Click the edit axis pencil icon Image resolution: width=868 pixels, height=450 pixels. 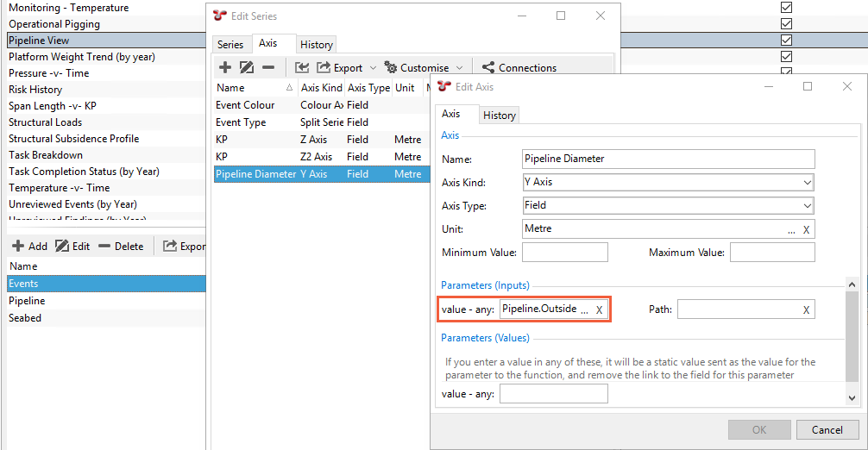pyautogui.click(x=247, y=67)
